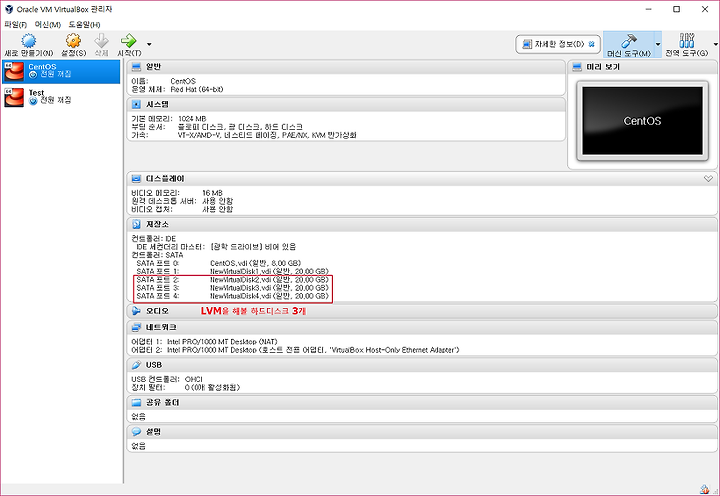Click the Description (설명) speech bubble icon

point(136,432)
